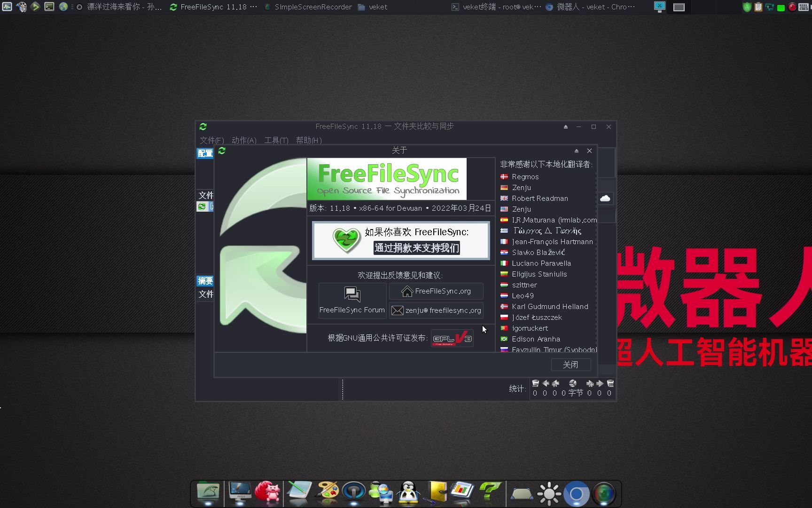Open the 帮助(H) menu
Screen dimensions: 812x508
tap(309, 140)
